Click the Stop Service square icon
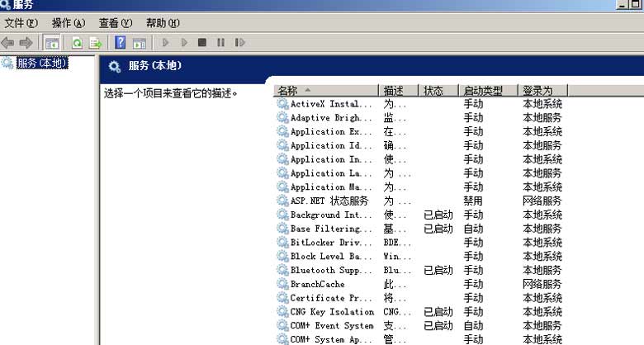This screenshot has width=644, height=345. [202, 42]
